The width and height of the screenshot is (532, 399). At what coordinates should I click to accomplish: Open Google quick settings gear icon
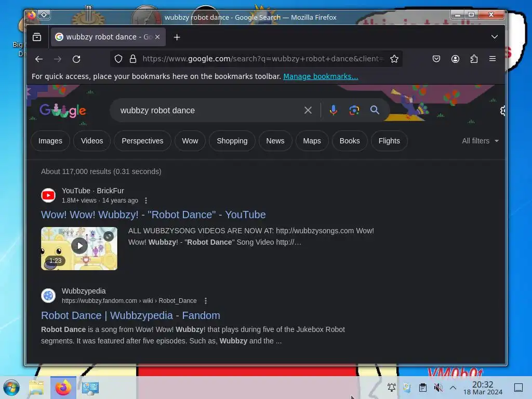502,111
